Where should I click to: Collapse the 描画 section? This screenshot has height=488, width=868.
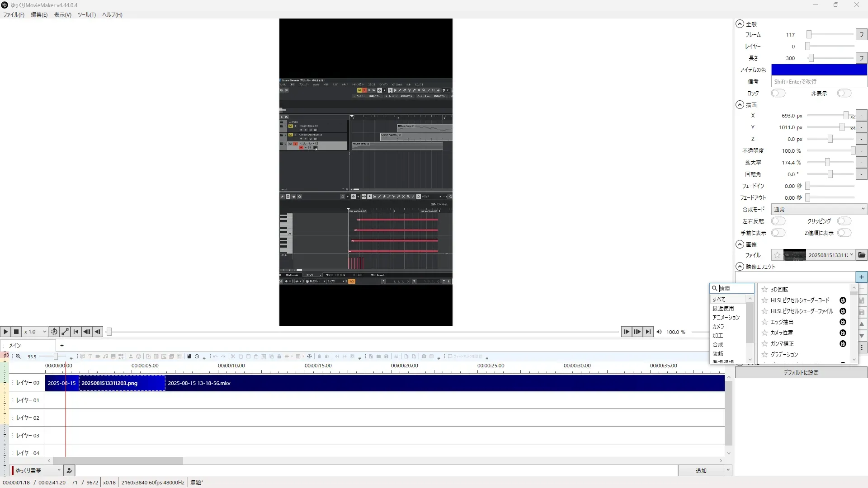tap(740, 105)
